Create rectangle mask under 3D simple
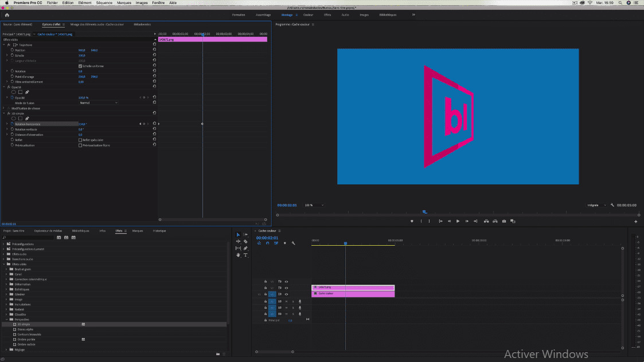Screen dimensions: 644x362 20,119
